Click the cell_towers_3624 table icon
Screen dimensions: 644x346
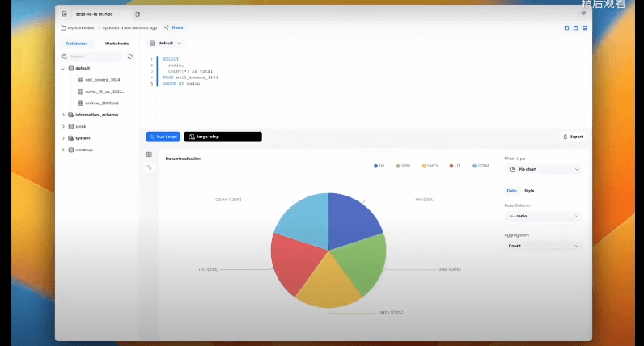point(80,80)
